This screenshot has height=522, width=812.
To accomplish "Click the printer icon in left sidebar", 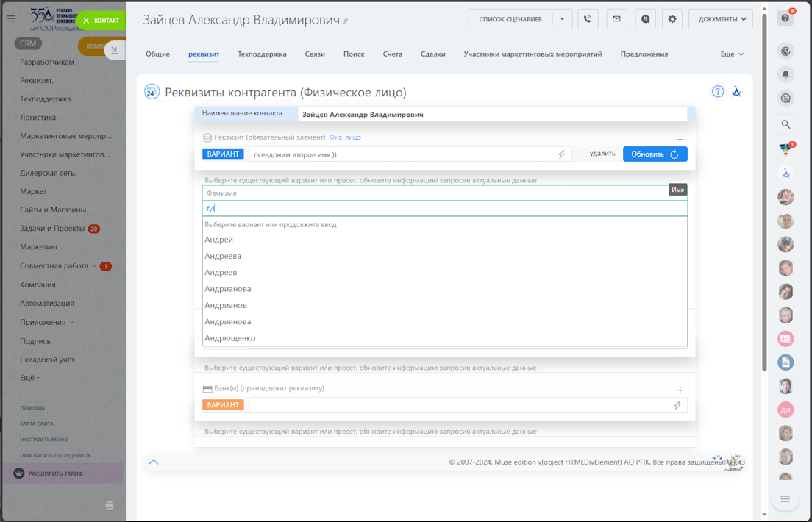I will pyautogui.click(x=110, y=505).
